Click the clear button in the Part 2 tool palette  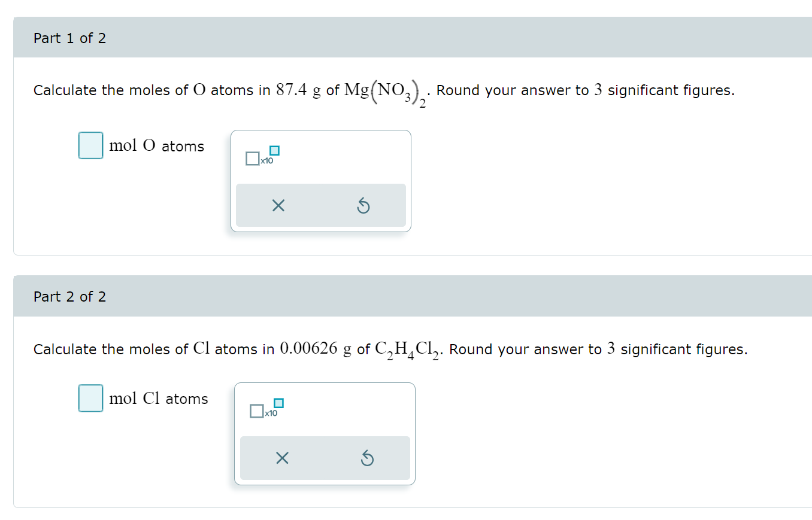pyautogui.click(x=282, y=458)
